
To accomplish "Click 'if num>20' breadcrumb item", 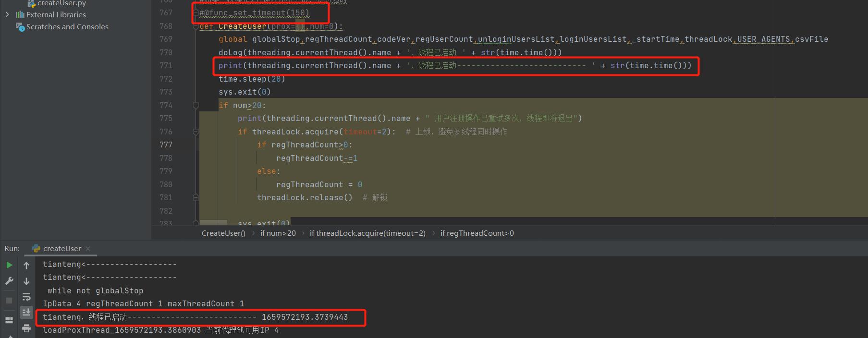I will click(x=278, y=233).
